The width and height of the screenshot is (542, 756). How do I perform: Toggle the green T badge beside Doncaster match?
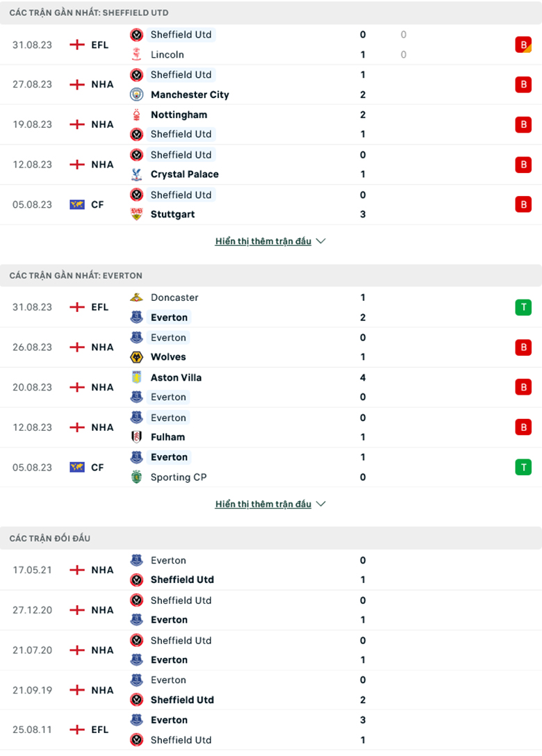click(523, 307)
